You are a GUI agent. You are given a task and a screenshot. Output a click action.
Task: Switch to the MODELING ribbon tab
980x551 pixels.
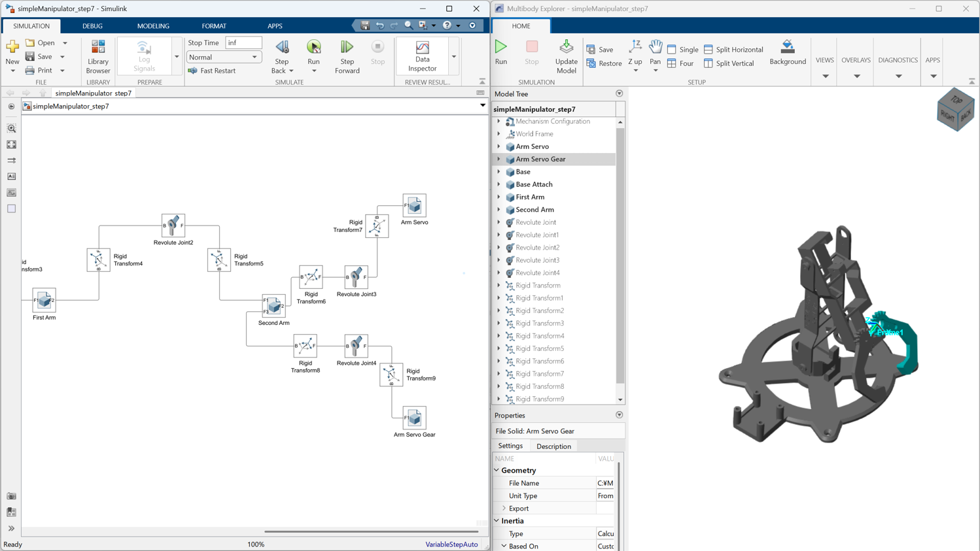pos(153,26)
